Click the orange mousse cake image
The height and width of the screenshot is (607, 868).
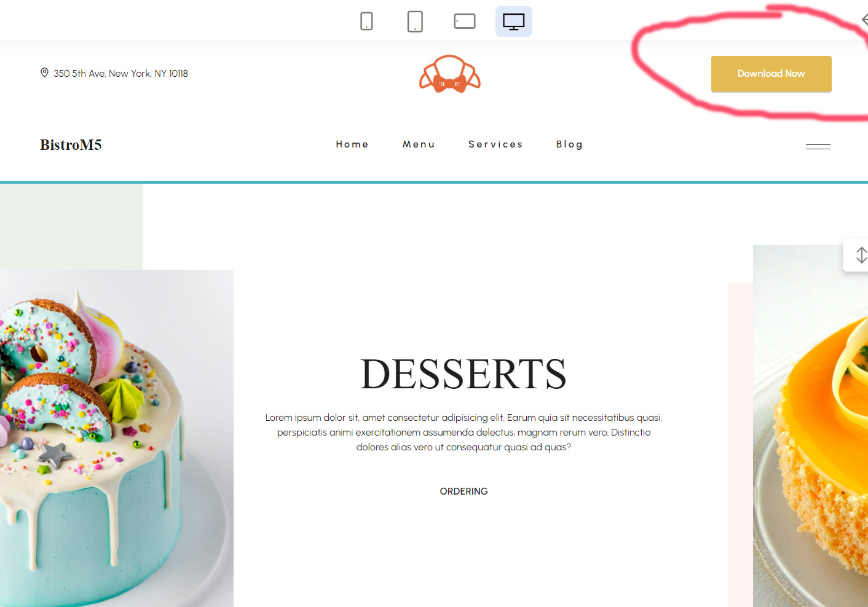tap(810, 426)
